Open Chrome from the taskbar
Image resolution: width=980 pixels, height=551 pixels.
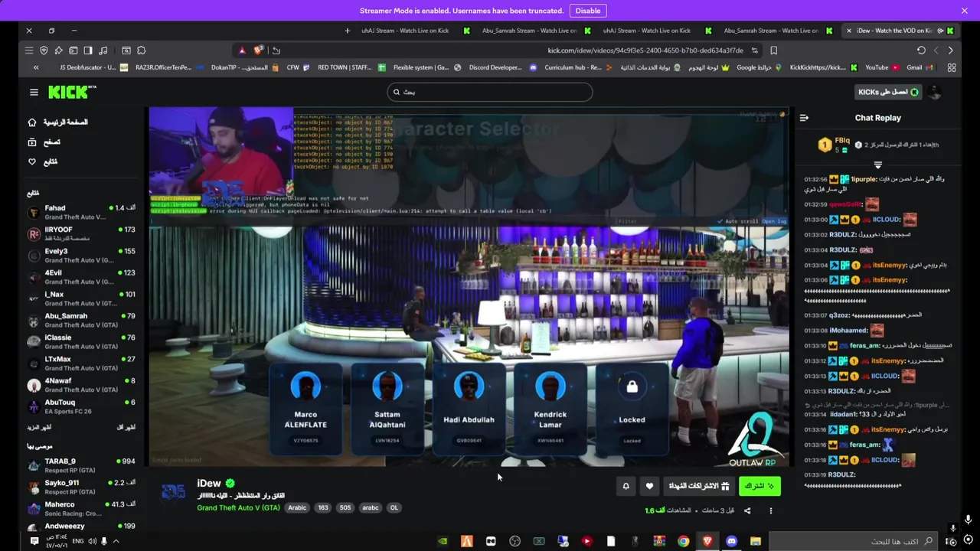point(683,542)
